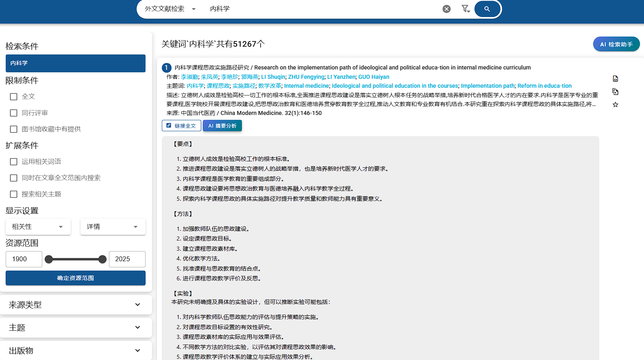Open the 外文文献检索 search type dropdown
The image size is (644, 360).
[x=170, y=9]
